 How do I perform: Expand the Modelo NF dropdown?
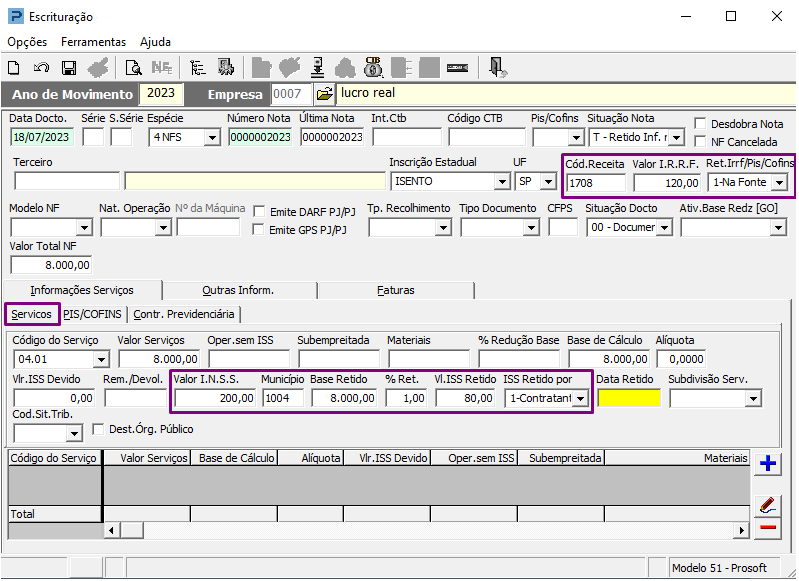pos(84,227)
